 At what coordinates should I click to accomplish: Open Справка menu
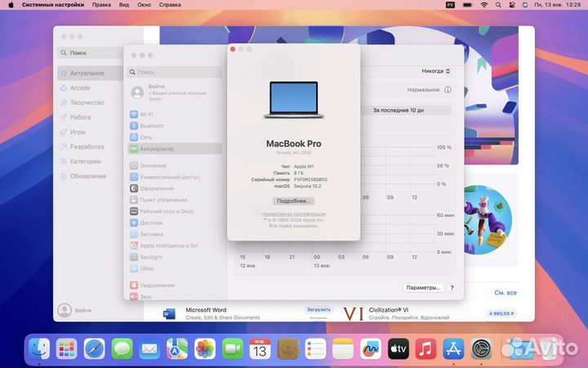170,5
